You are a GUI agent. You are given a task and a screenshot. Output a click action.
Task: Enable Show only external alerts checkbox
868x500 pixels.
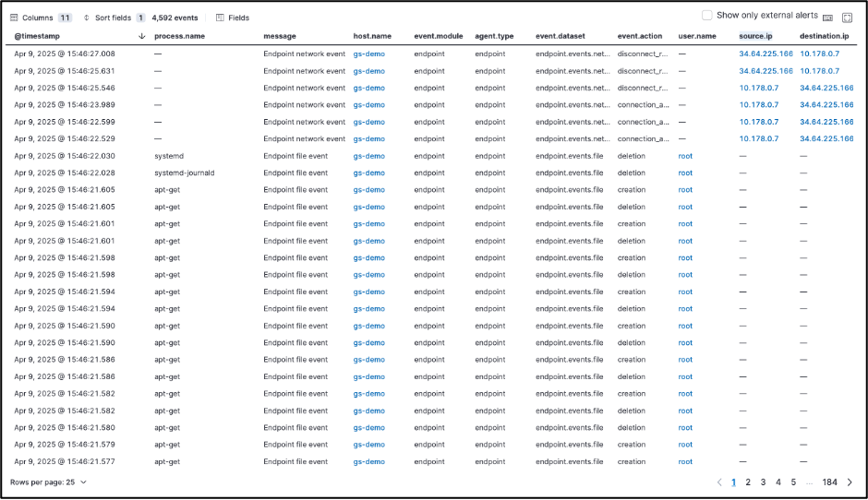(707, 16)
